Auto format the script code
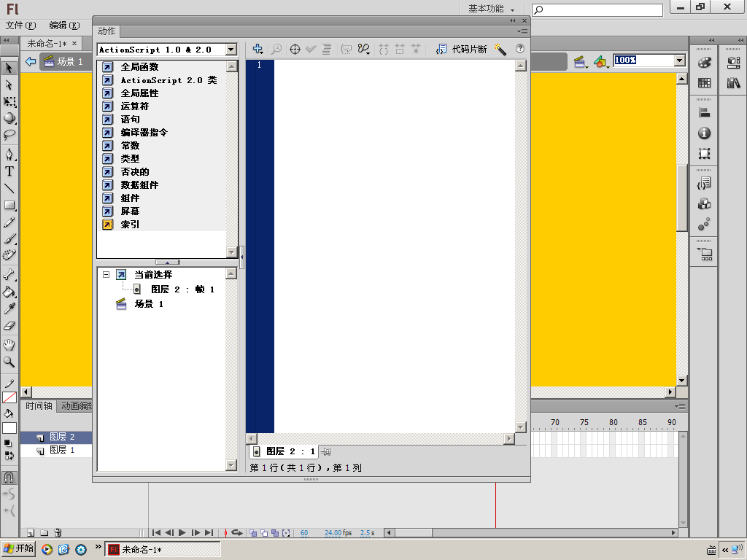This screenshot has height=560, width=747. tap(326, 49)
